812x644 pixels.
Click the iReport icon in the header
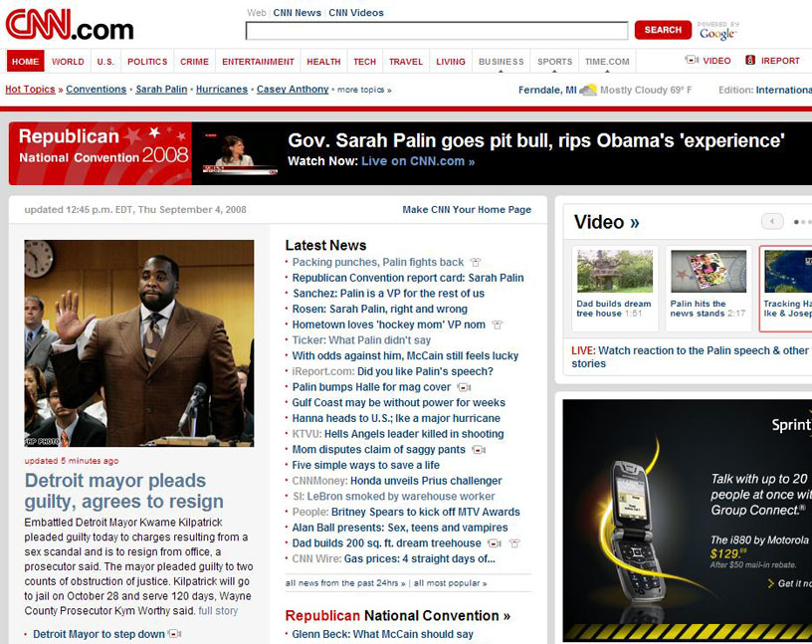click(750, 60)
